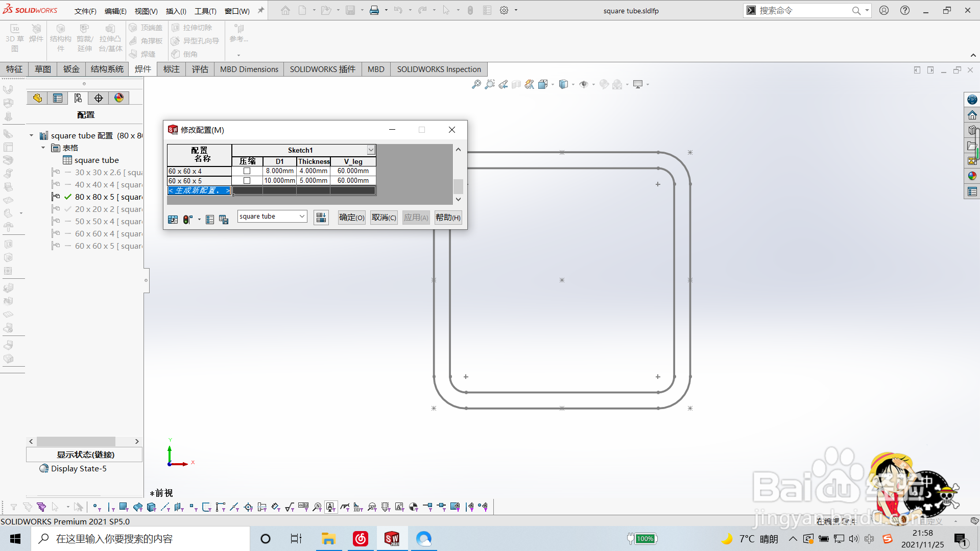Click the Zoom to Area icon in view toolbar
The height and width of the screenshot is (551, 980).
[490, 84]
